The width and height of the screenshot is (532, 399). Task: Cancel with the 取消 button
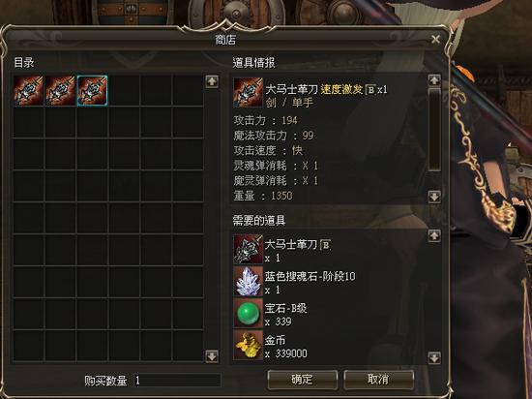[378, 380]
